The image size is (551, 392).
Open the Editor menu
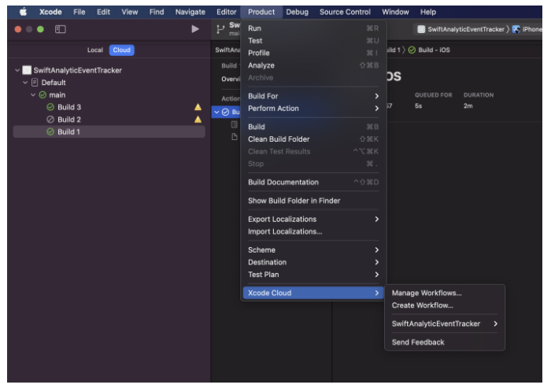tap(227, 12)
